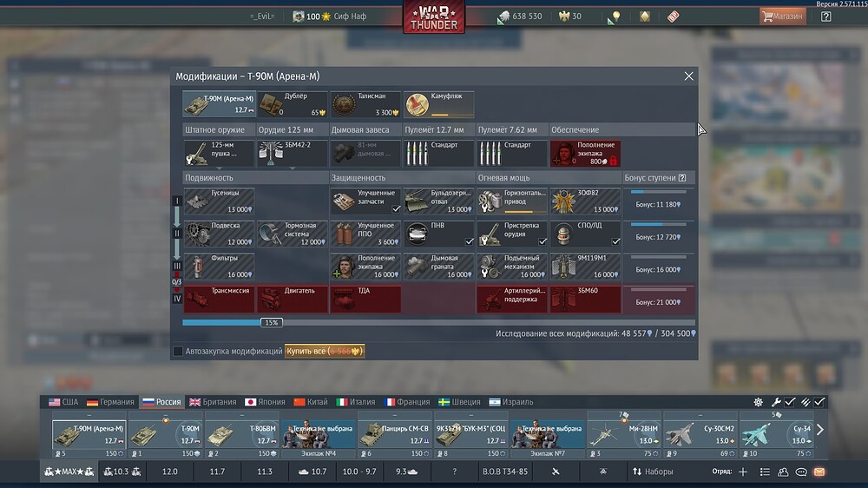This screenshot has width=868, height=488.
Task: Select the Горизонтальный привод modification
Action: (x=511, y=201)
